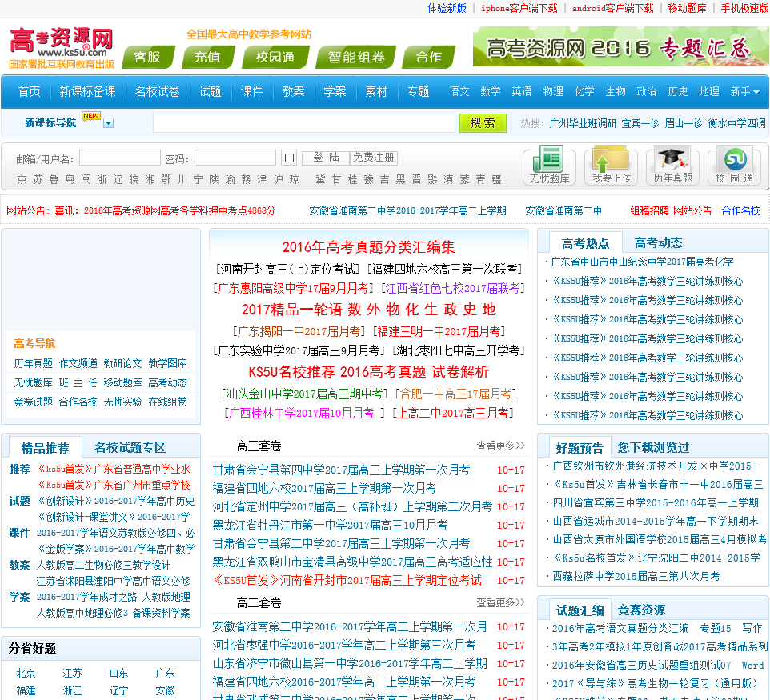Switch to the 名校试题专区 tab
Image resolution: width=770 pixels, height=700 pixels.
130,448
